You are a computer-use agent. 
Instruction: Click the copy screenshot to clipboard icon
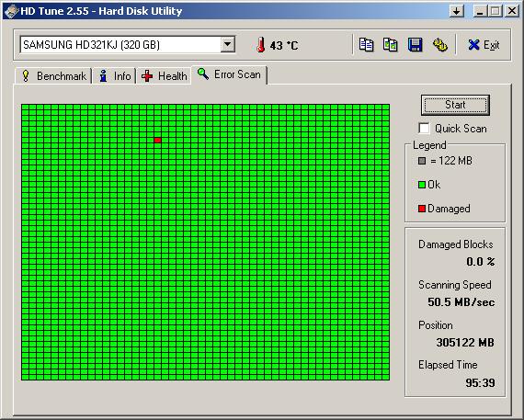coord(391,45)
